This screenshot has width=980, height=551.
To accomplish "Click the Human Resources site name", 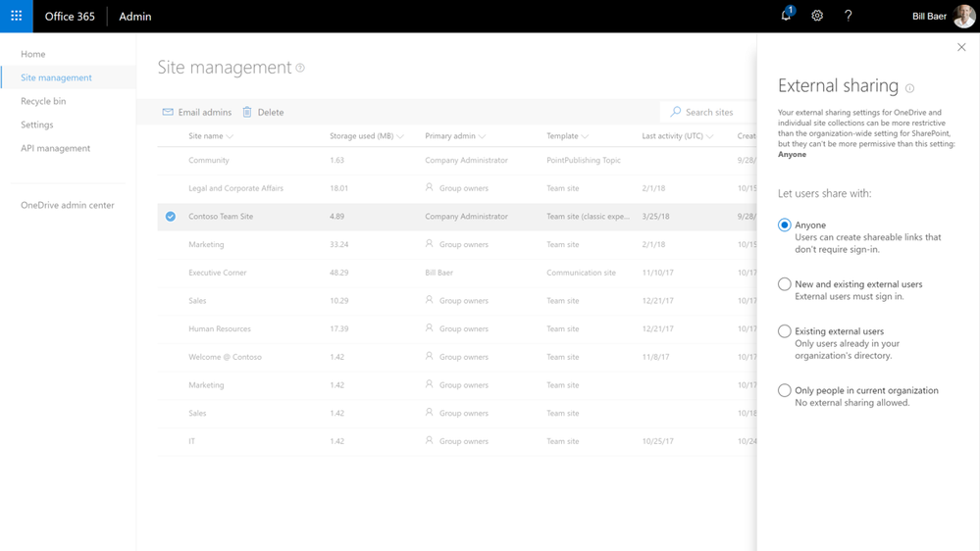I will coord(220,328).
